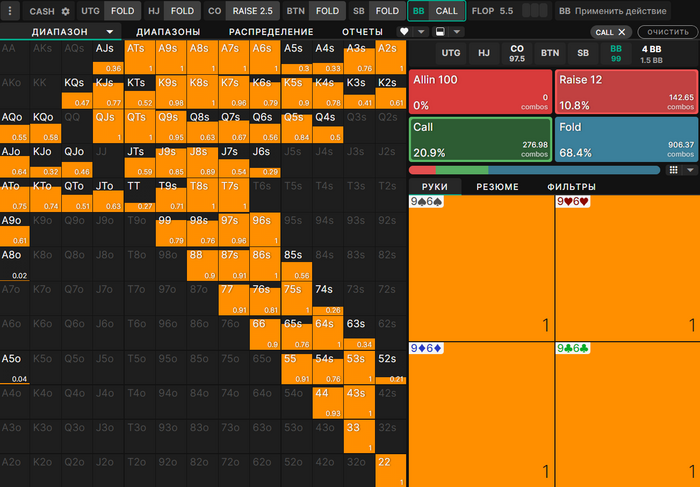The height and width of the screenshot is (487, 700).
Task: Select BB 99 position in right panel
Action: [x=616, y=53]
